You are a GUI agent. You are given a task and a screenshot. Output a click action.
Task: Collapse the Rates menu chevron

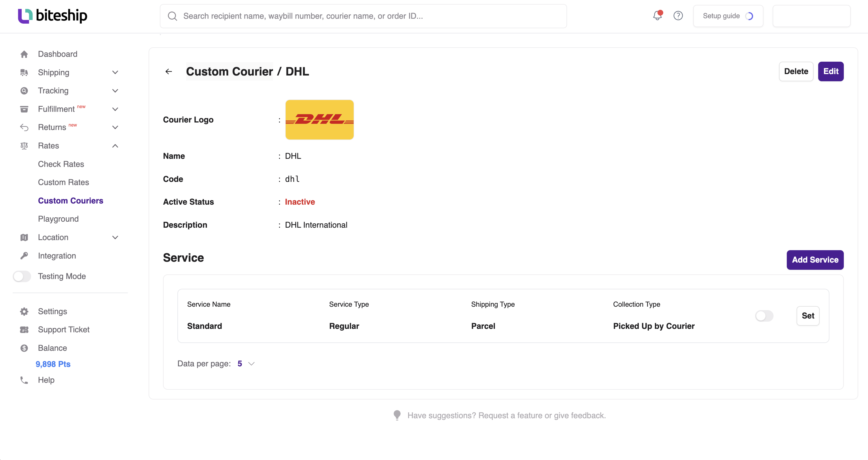tap(115, 146)
